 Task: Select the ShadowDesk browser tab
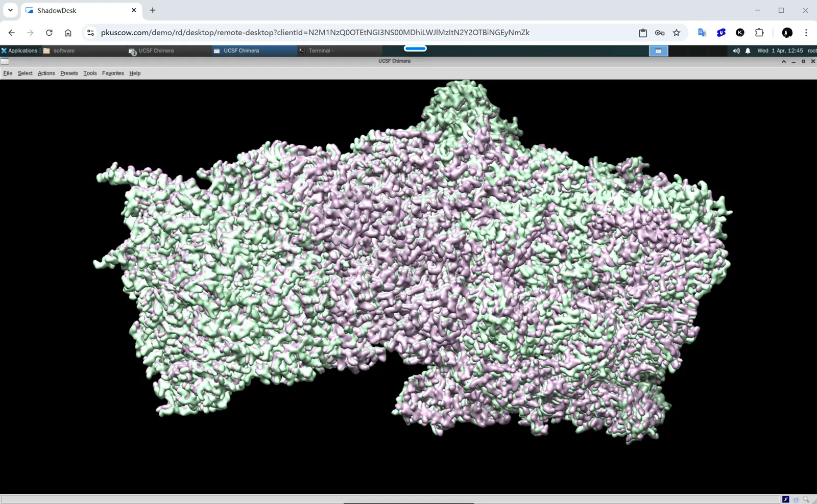coord(82,10)
